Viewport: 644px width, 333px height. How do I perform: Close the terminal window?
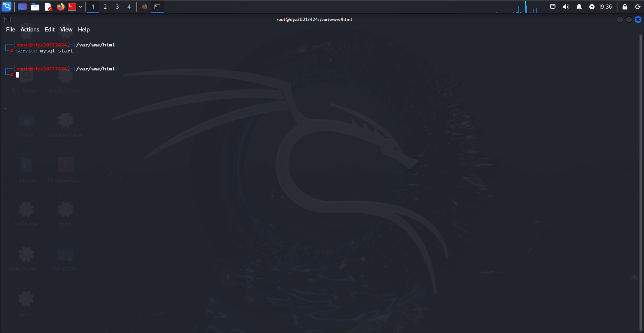tap(638, 19)
